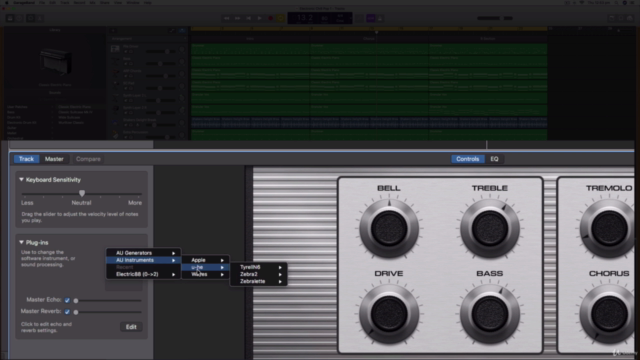Expand the Electric88 (0->2) submenu
The height and width of the screenshot is (360, 640).
click(143, 274)
